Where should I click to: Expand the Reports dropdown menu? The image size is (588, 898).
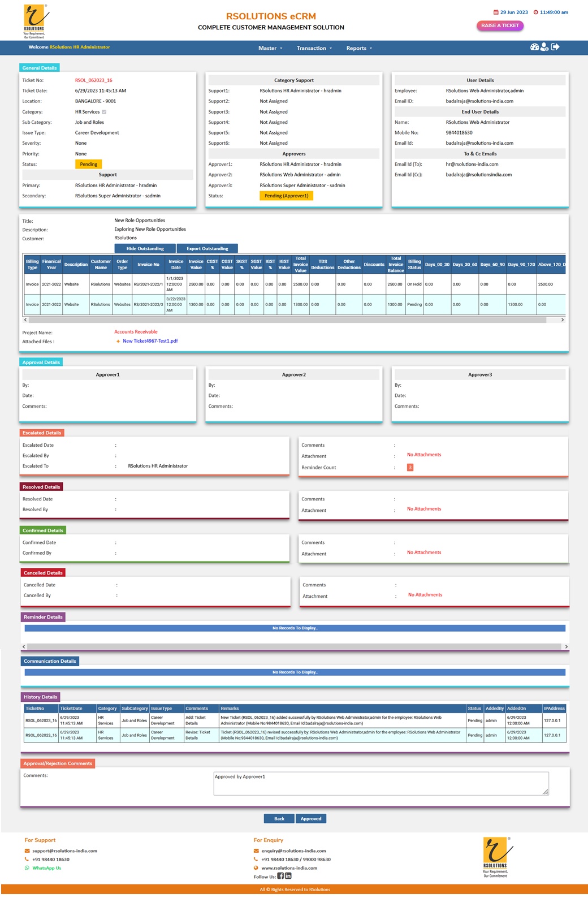pos(359,49)
